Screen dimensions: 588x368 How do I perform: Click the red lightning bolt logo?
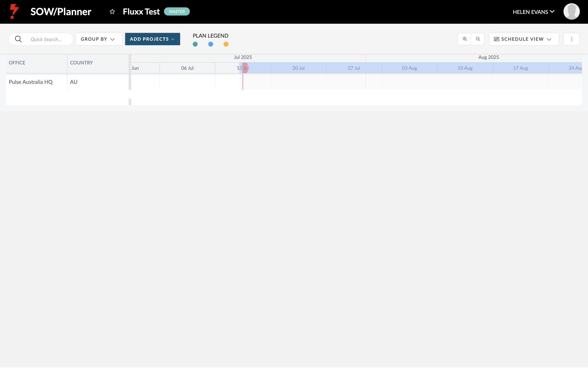pyautogui.click(x=14, y=11)
